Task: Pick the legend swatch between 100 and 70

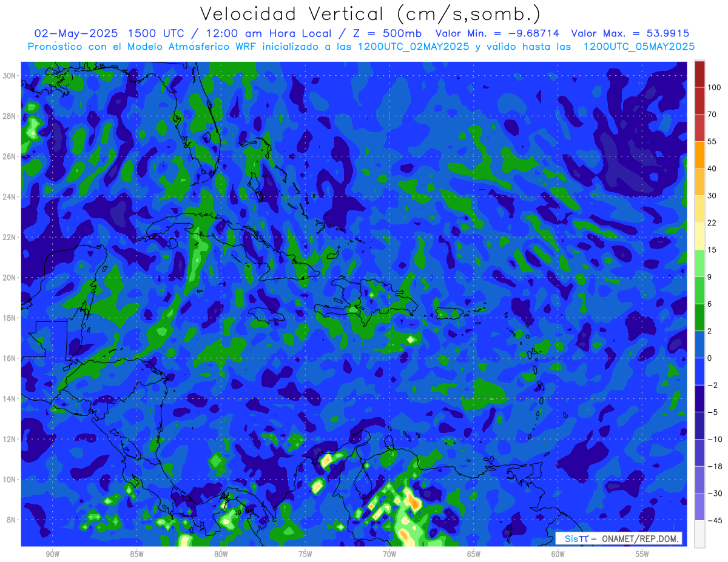Action: click(699, 101)
